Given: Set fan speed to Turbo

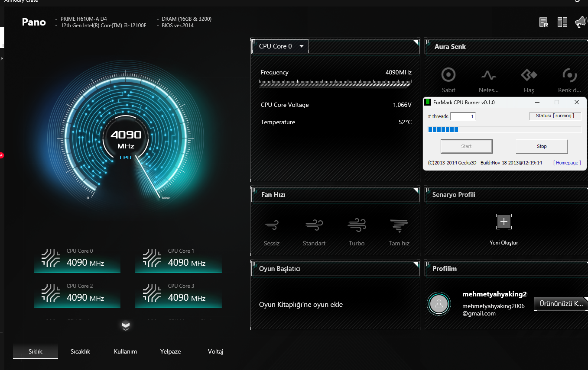Looking at the screenshot, I should point(357,233).
